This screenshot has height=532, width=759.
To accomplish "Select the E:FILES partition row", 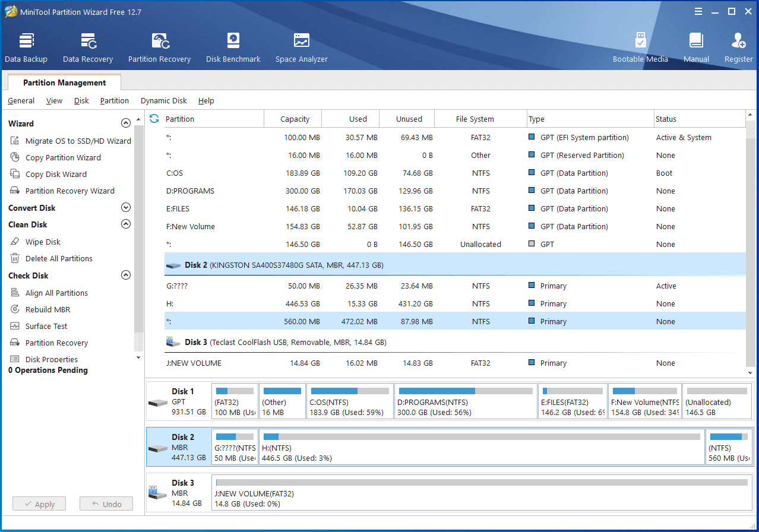I will coord(455,208).
